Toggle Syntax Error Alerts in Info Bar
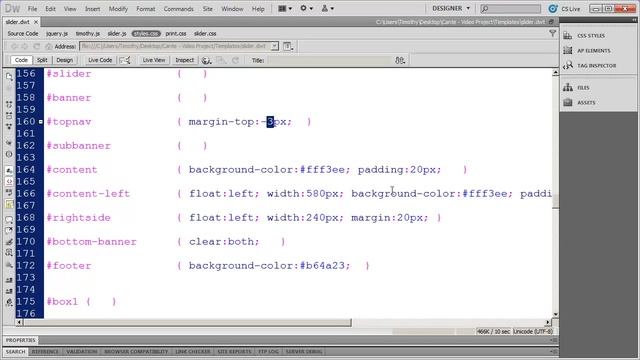The image size is (640, 360). 9,204
